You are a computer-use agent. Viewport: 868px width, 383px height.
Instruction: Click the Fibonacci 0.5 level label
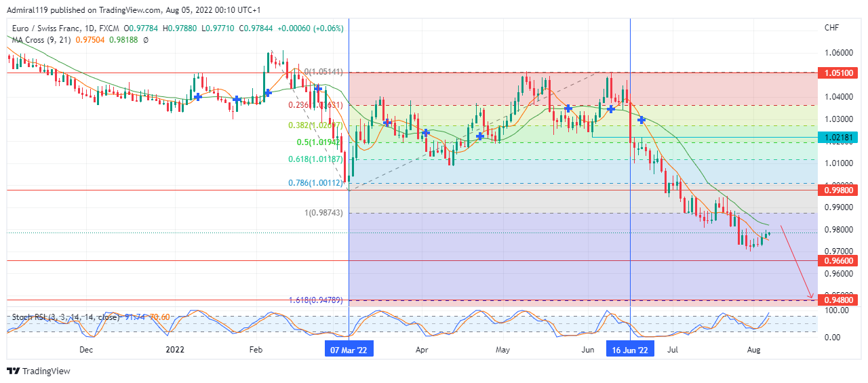[320, 142]
